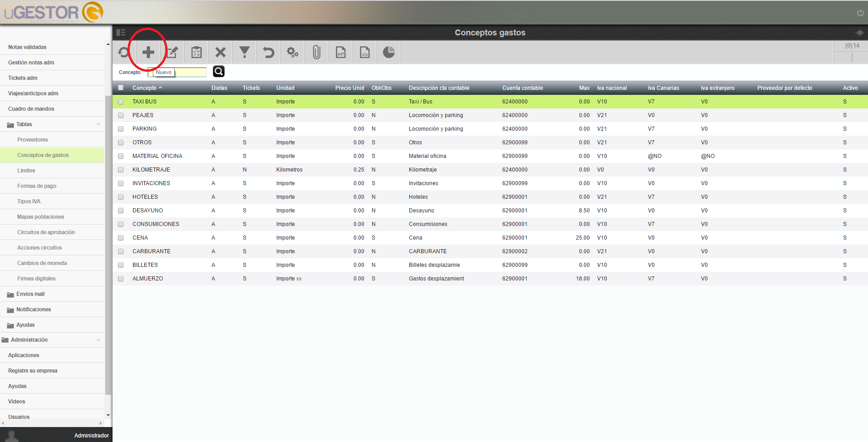Viewport: 868px width, 442px height.
Task: Sort by the Concepto column header
Action: tap(144, 88)
